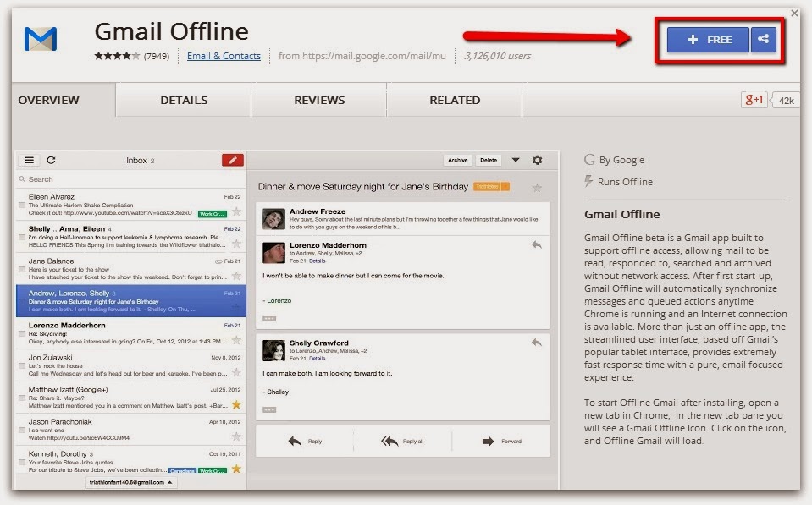The width and height of the screenshot is (812, 505).
Task: Click the red compose pencil button
Action: tap(233, 161)
